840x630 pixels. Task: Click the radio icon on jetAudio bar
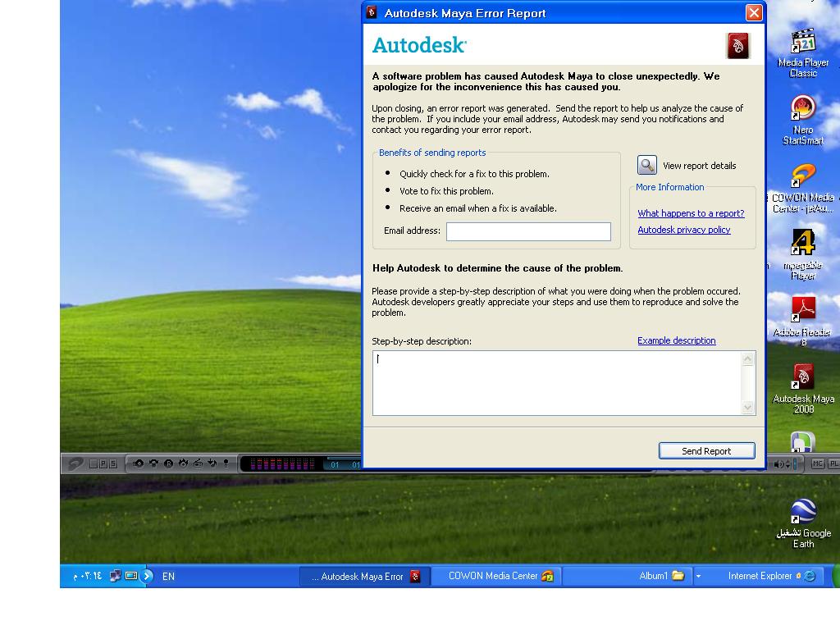[199, 463]
